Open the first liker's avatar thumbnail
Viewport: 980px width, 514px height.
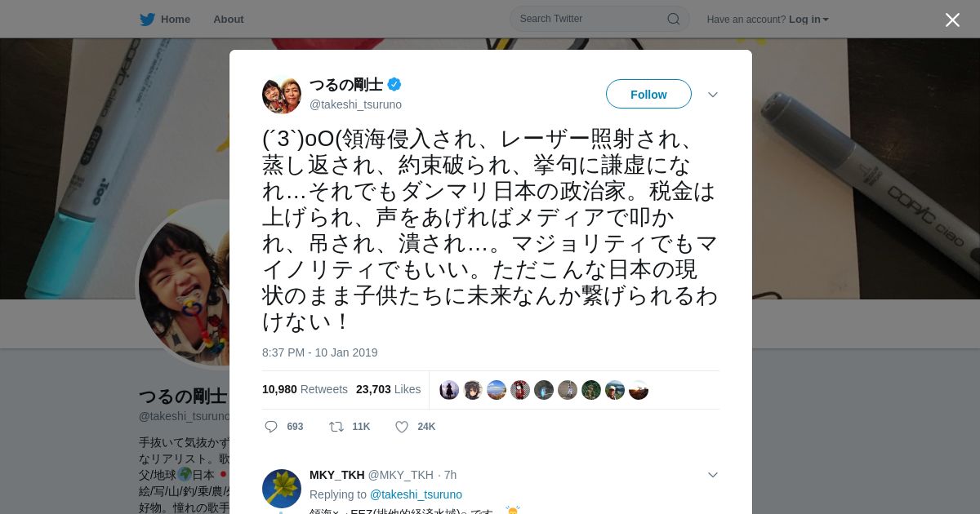tap(449, 390)
